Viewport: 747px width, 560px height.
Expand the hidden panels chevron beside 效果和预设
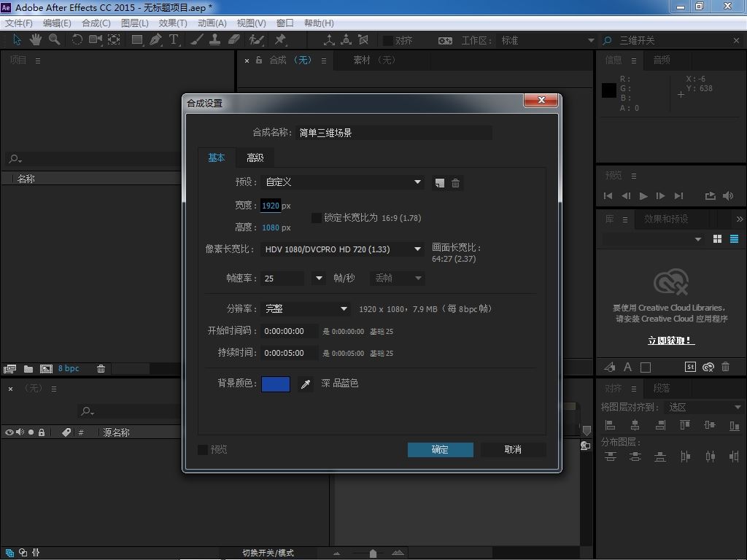click(x=740, y=219)
